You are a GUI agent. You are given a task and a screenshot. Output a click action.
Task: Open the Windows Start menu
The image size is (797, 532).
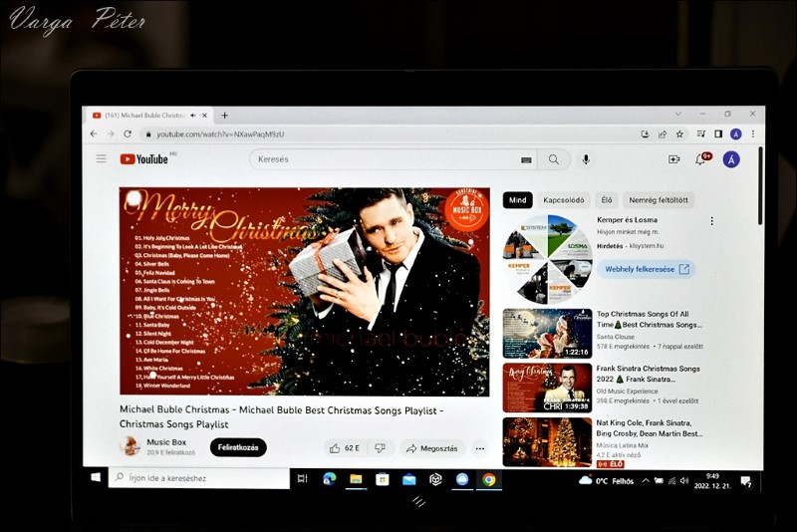pos(95,478)
